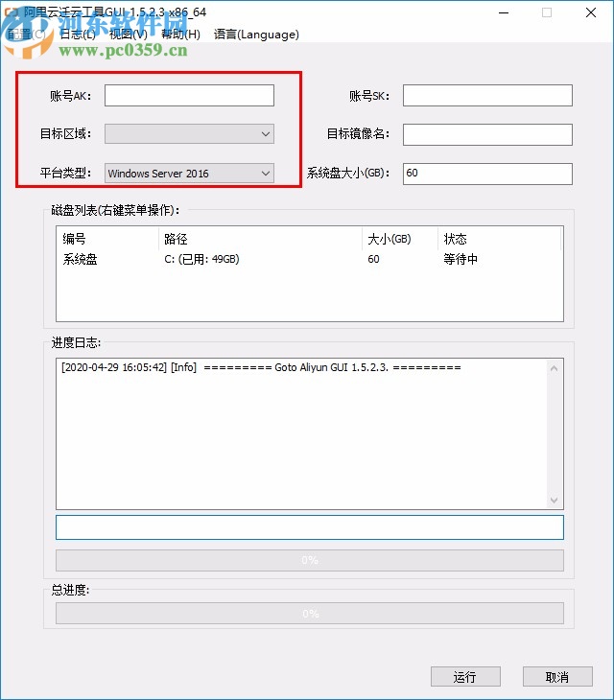This screenshot has width=614, height=700.
Task: Expand the 平台类型 Windows Server 2016 dropdown
Action: [x=189, y=174]
